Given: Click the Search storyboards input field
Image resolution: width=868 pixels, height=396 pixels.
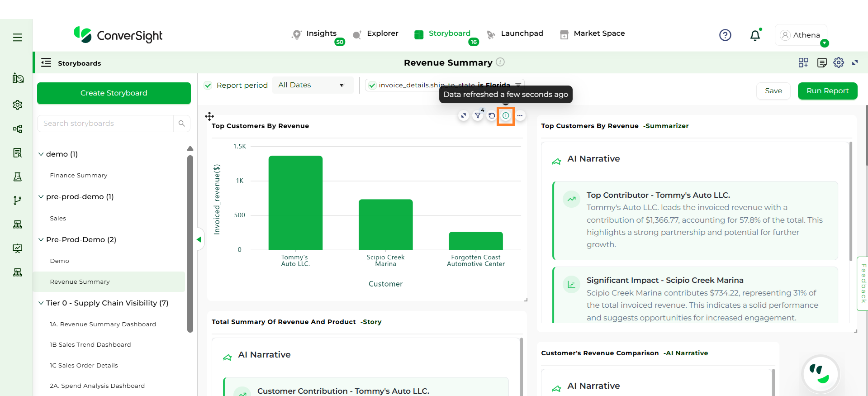Looking at the screenshot, I should (x=106, y=124).
